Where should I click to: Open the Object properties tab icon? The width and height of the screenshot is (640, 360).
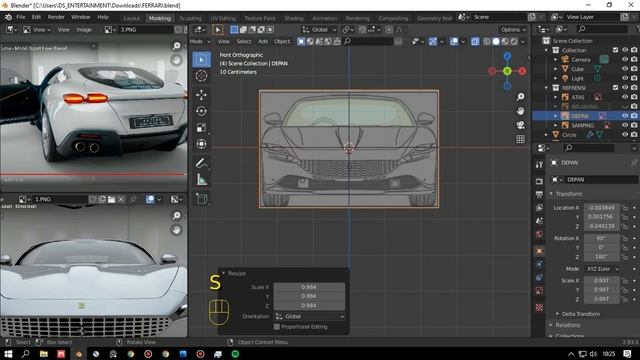click(x=539, y=251)
